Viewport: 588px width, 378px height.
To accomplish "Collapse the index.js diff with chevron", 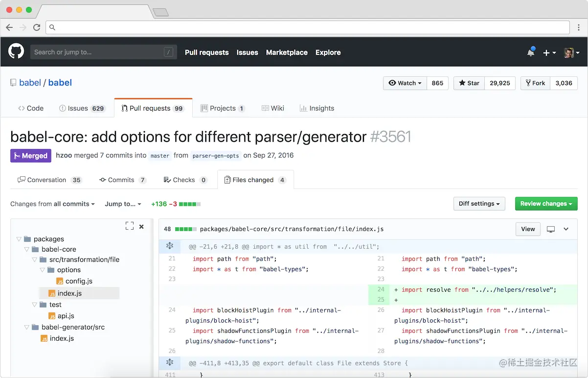I will [566, 229].
